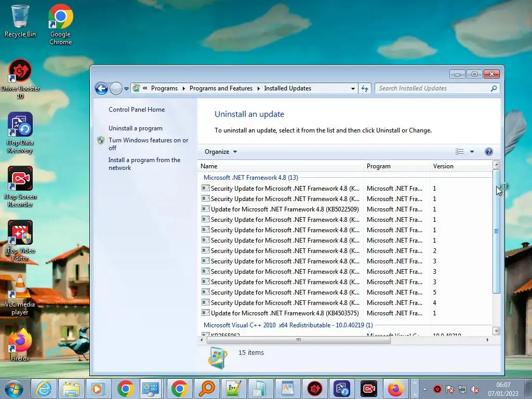532x399 pixels.
Task: Open the second Chrome taskbar icon
Action: pos(179,389)
